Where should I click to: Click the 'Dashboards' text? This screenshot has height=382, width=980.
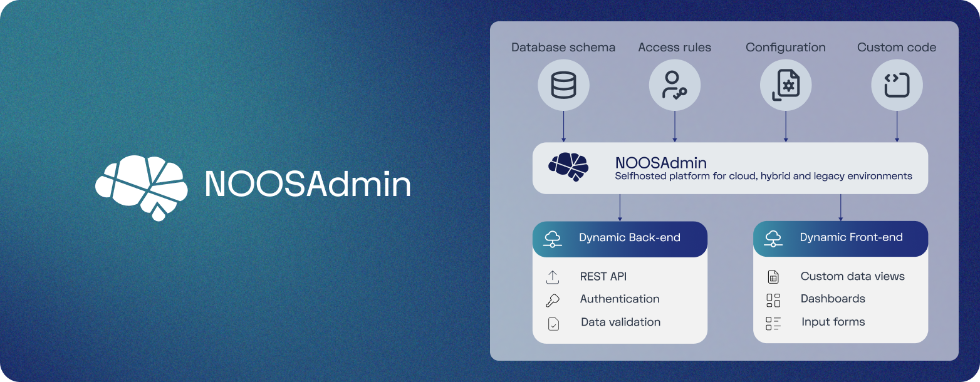833,299
